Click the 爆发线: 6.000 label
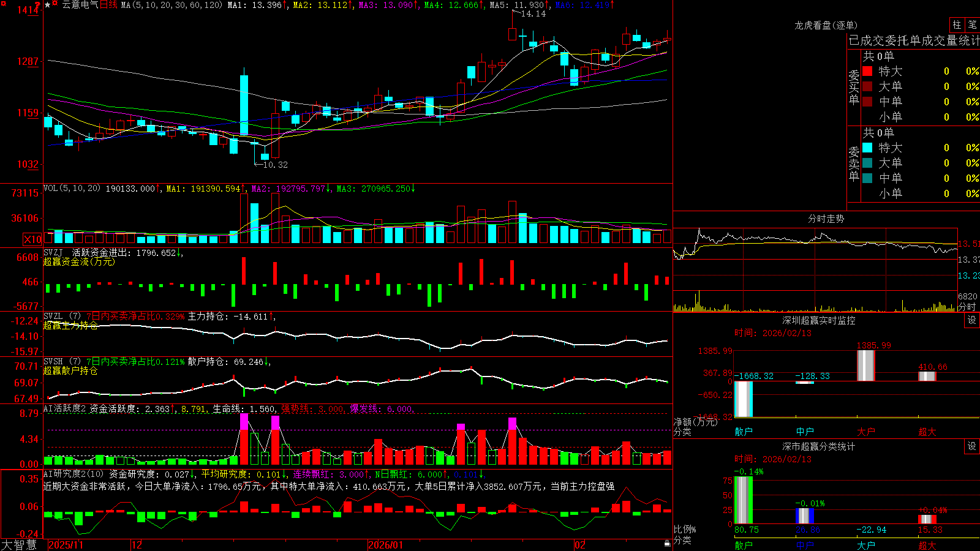 pyautogui.click(x=382, y=408)
